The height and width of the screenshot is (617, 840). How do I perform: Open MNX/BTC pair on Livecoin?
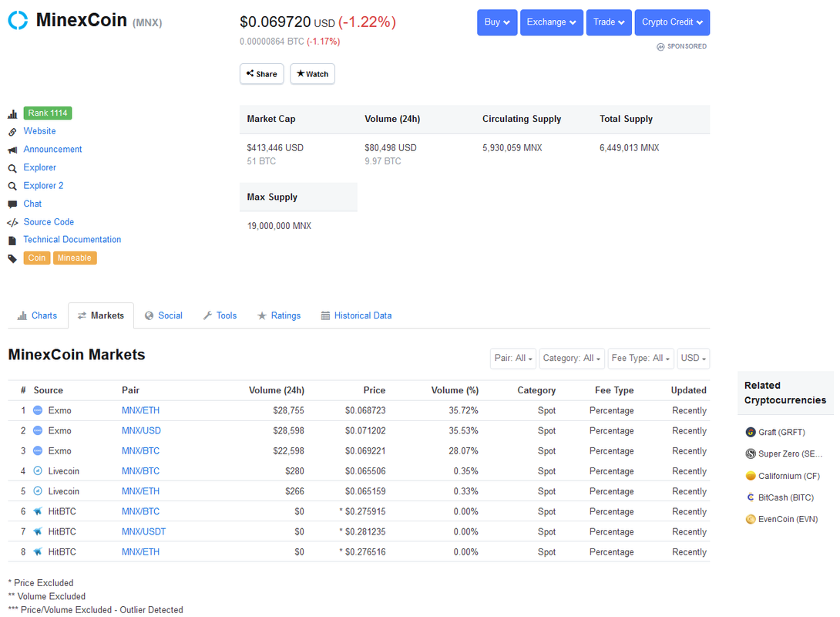pos(140,472)
